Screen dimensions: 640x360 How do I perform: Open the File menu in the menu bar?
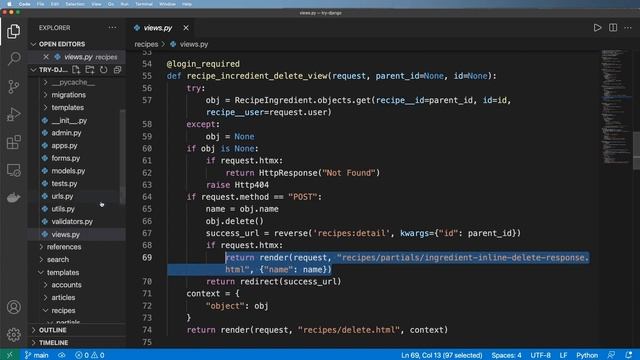pos(40,4)
